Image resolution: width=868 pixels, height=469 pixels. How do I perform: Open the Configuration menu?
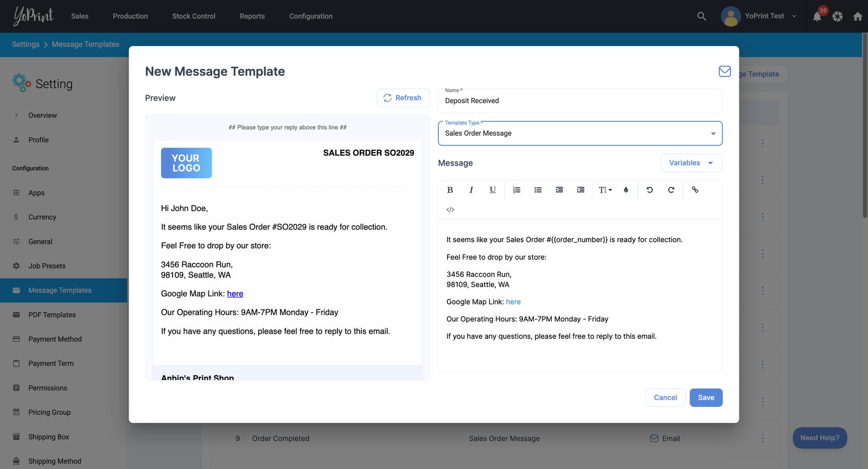pyautogui.click(x=311, y=16)
